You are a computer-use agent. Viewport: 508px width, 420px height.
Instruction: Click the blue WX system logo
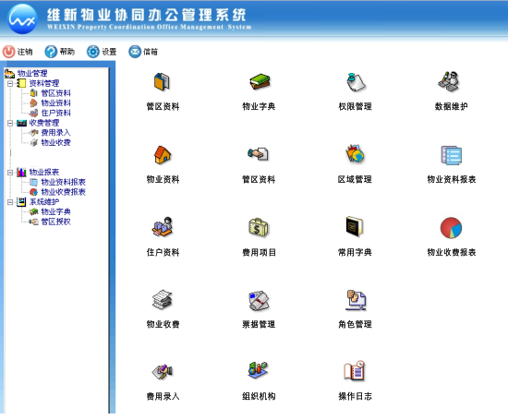22,18
